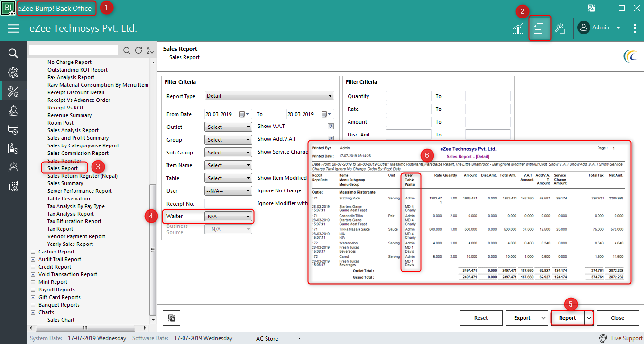This screenshot has height=344, width=644.
Task: Select Sales Report in the tree
Action: tap(63, 168)
